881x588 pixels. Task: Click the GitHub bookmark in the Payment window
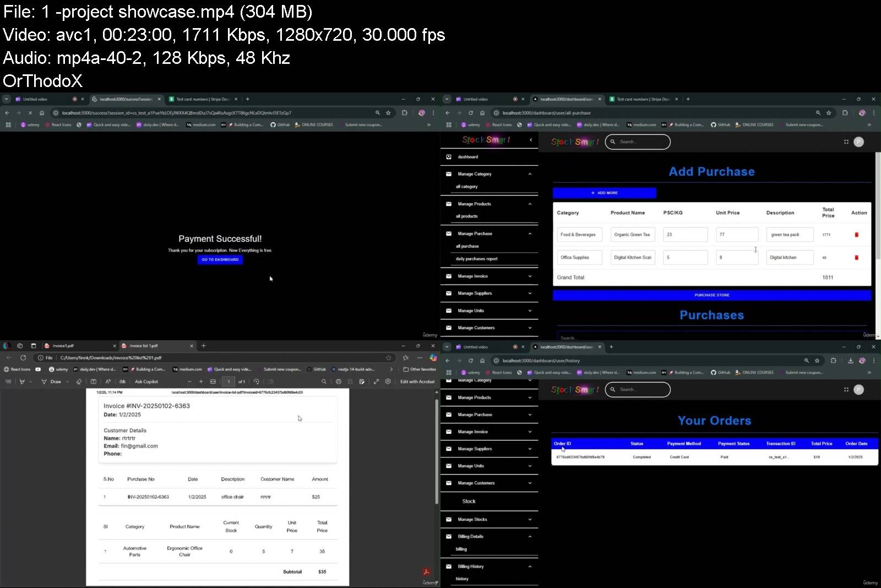[x=280, y=125]
